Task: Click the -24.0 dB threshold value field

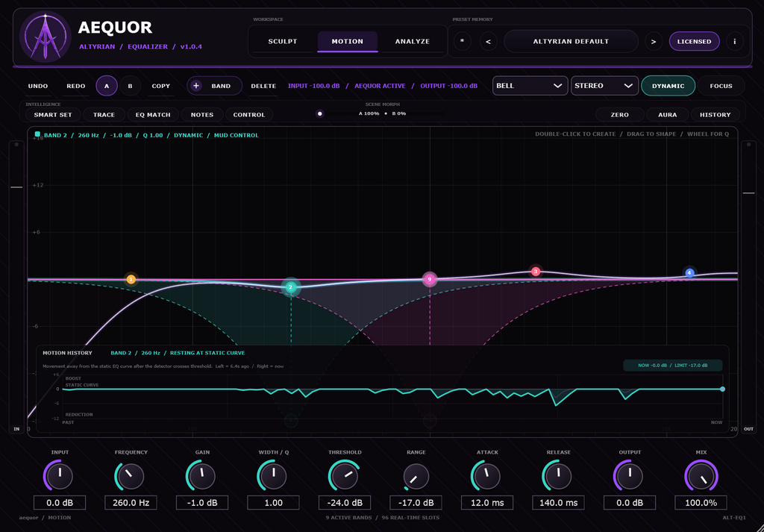Action: (345, 503)
